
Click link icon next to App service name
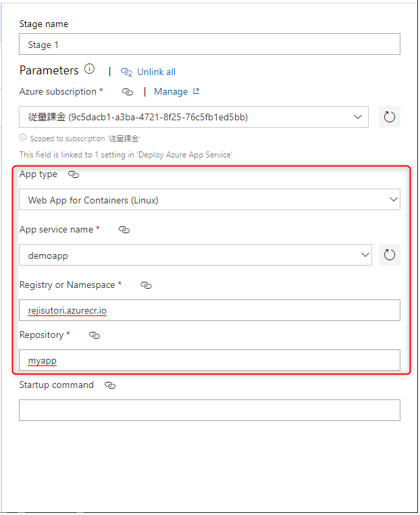click(x=124, y=230)
